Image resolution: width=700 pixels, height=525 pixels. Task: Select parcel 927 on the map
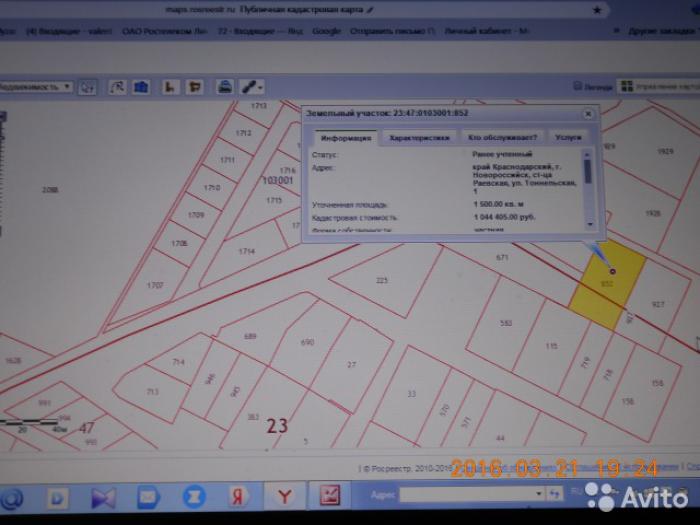pos(658,304)
